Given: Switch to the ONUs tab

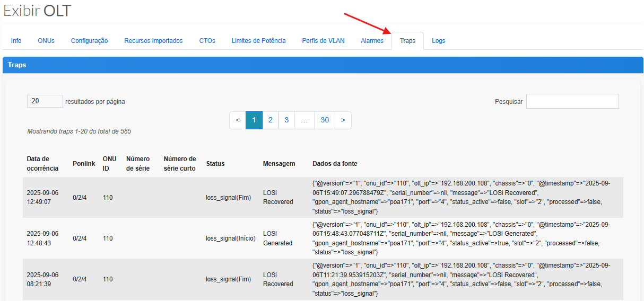Looking at the screenshot, I should (x=46, y=41).
